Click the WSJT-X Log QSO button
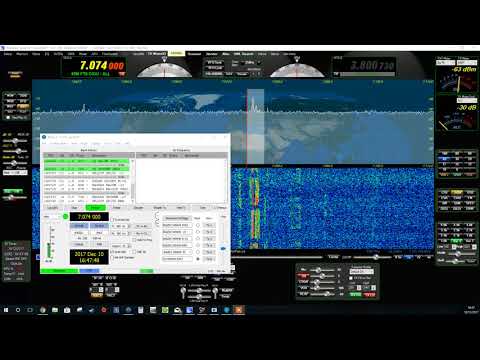 click(x=53, y=208)
